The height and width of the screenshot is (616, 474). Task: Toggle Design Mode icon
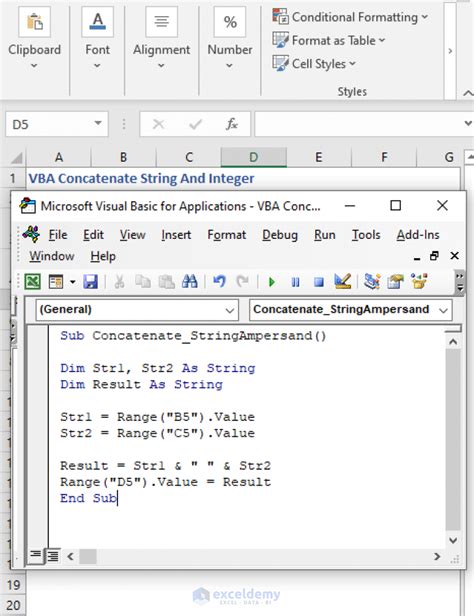342,281
